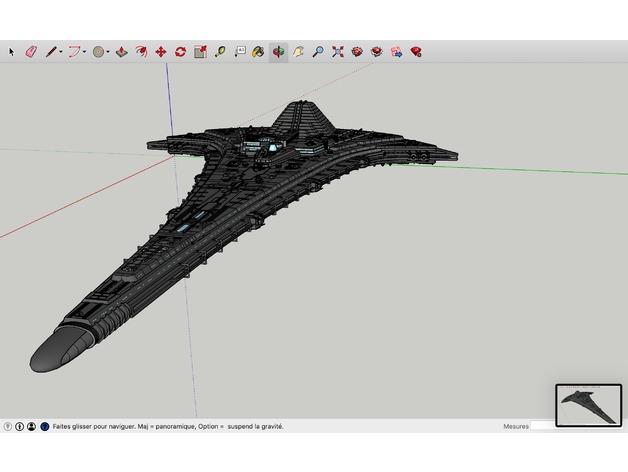Click the 'Mesures' label
The width and height of the screenshot is (628, 472).
[x=516, y=427]
